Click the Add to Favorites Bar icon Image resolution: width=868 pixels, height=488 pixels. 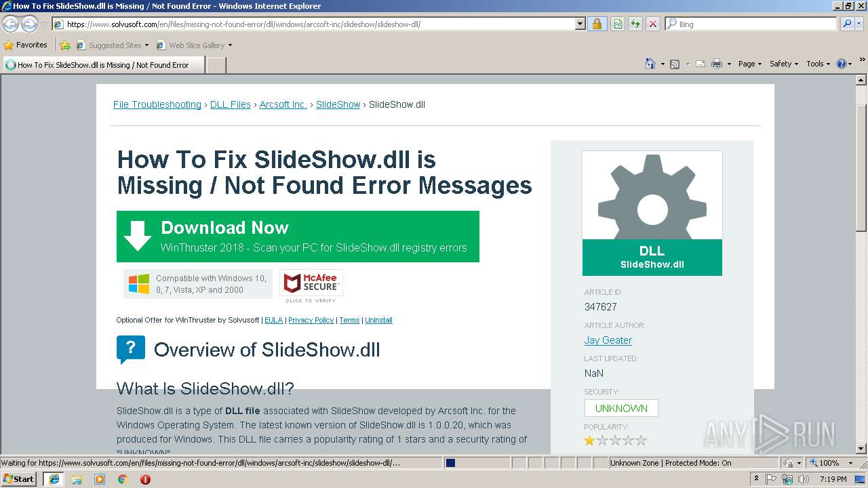(65, 45)
